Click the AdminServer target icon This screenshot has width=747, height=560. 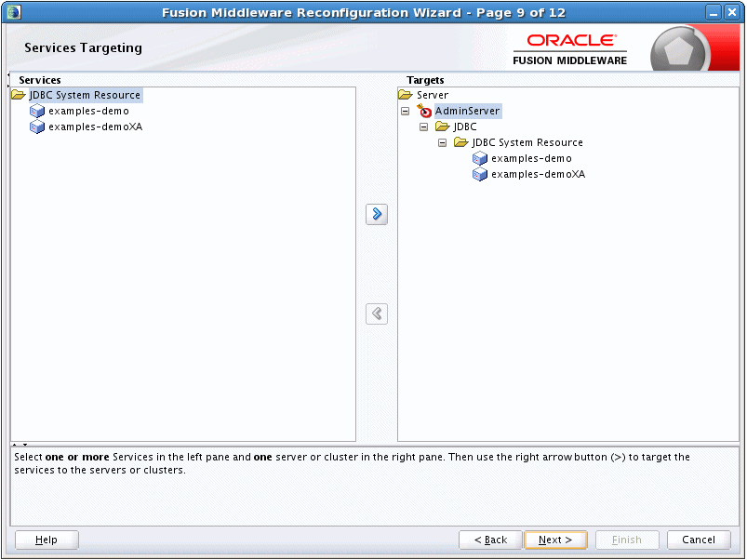click(424, 111)
